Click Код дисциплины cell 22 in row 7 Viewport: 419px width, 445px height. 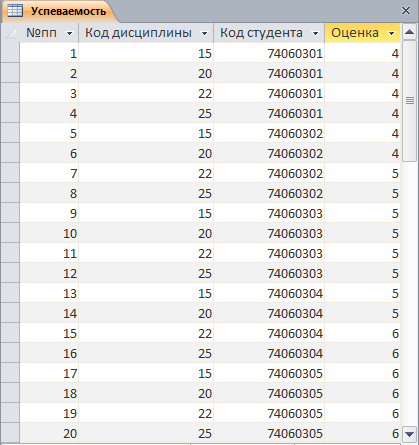tap(146, 173)
